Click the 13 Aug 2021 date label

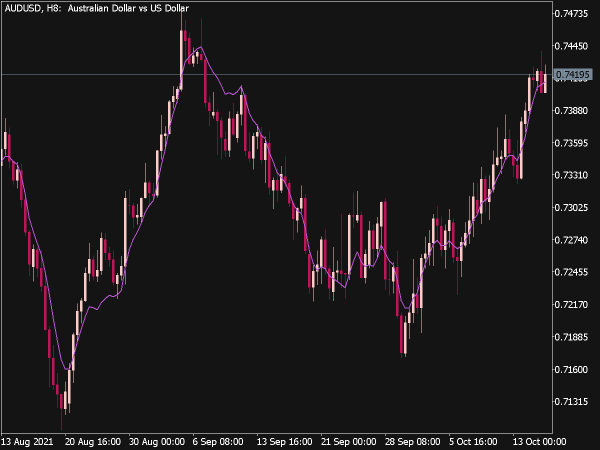(x=28, y=442)
